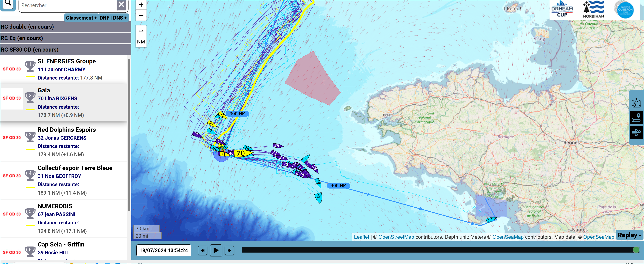Click 70 Lina RIXGENS skipper name
644x264 pixels.
[57, 99]
